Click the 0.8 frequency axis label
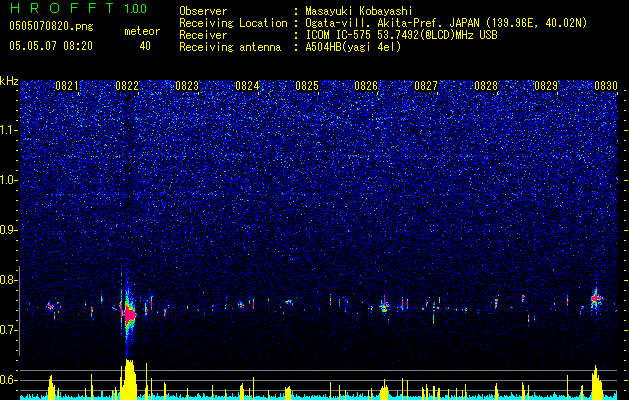629x400 pixels. tap(8, 280)
